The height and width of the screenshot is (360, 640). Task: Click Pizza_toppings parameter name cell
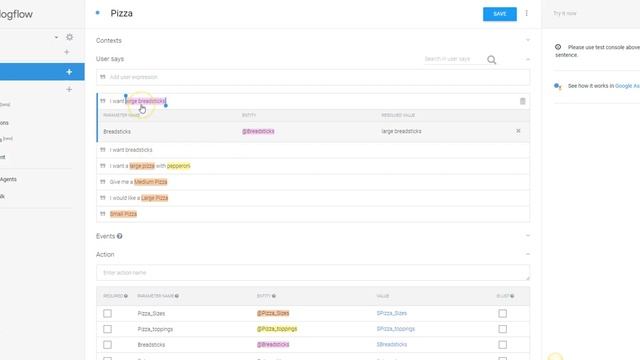tap(155, 329)
